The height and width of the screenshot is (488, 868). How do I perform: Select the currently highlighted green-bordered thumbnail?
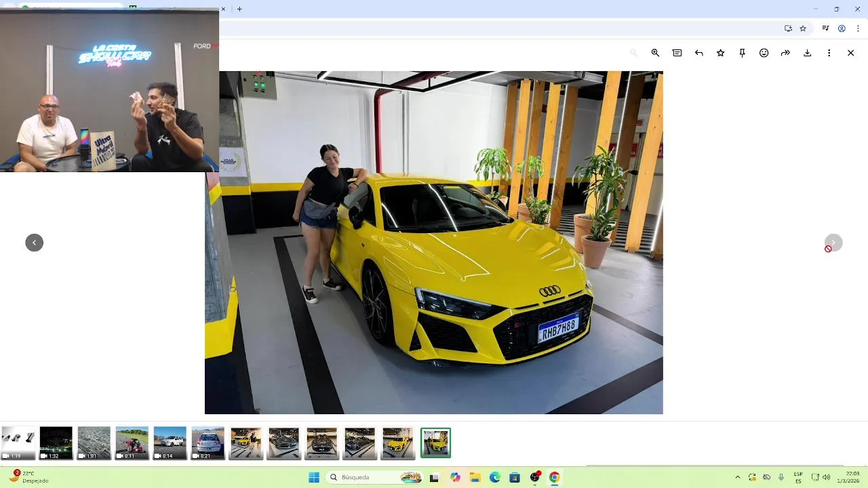tap(435, 443)
